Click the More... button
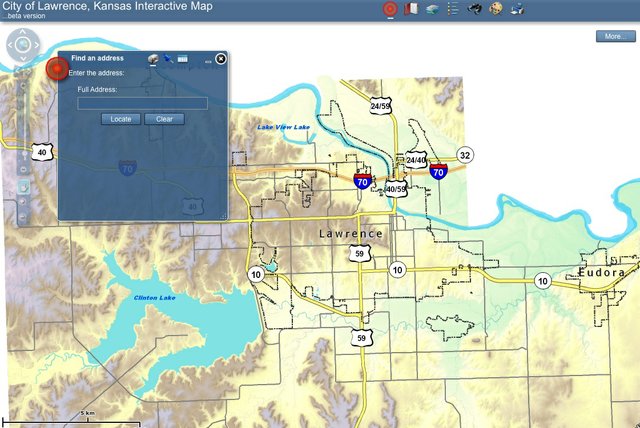The height and width of the screenshot is (428, 640). 616,36
